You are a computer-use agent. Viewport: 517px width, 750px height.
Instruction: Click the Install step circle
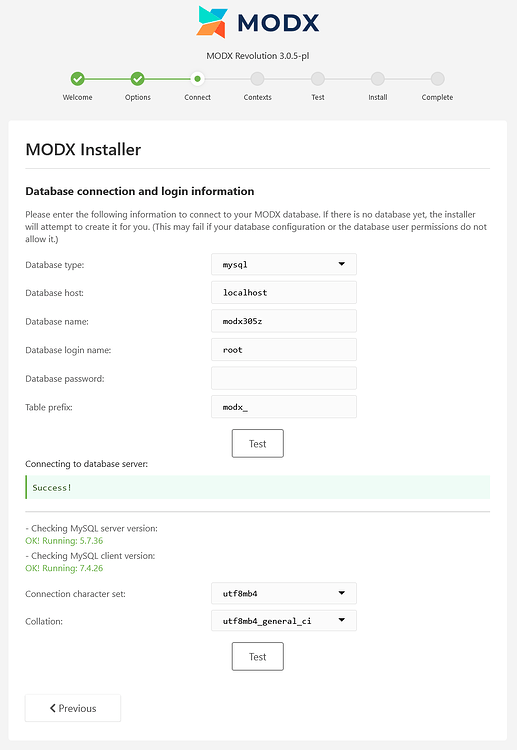377,78
